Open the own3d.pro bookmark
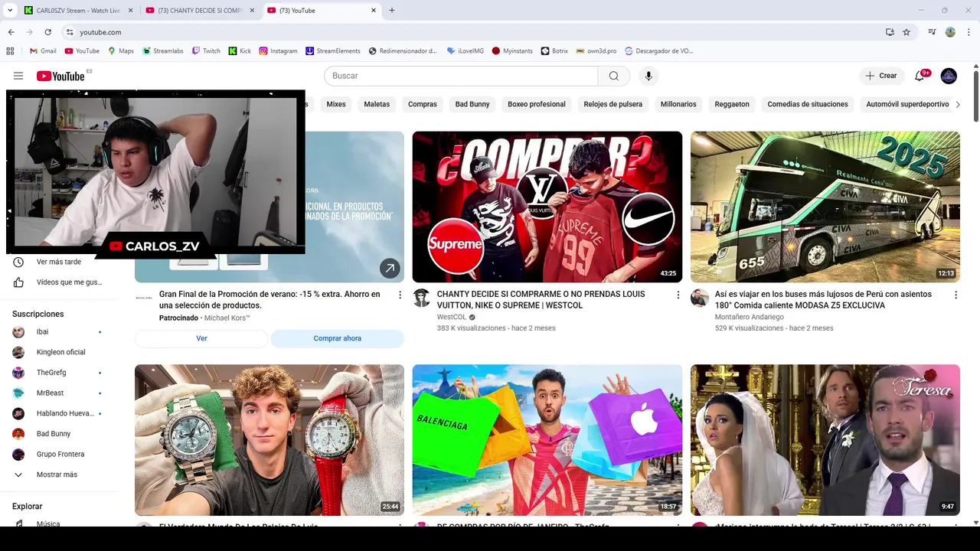980x551 pixels. click(596, 51)
